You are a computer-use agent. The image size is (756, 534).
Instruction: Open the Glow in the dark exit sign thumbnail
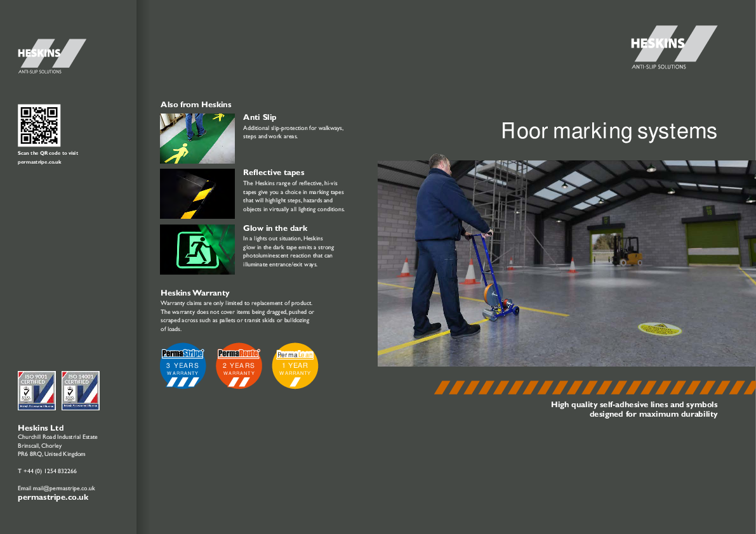coord(197,249)
